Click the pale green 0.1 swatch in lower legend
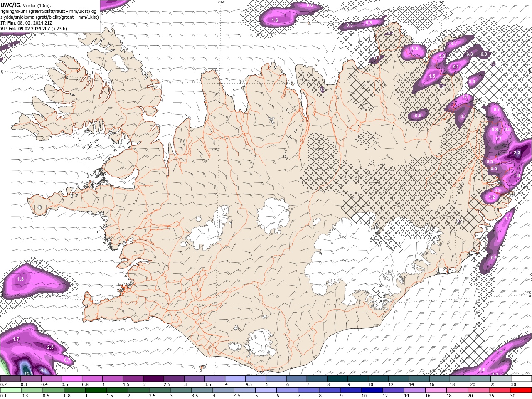 pos(11,390)
